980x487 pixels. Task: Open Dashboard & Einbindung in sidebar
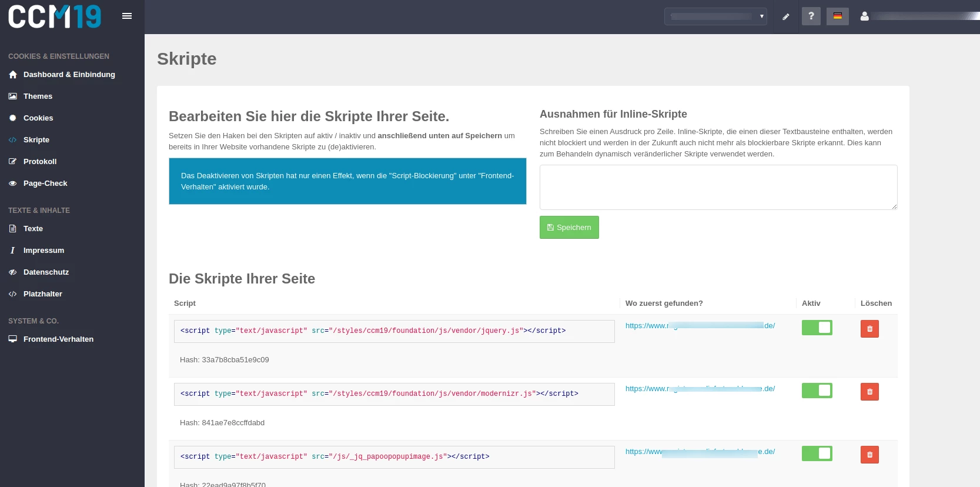coord(69,75)
